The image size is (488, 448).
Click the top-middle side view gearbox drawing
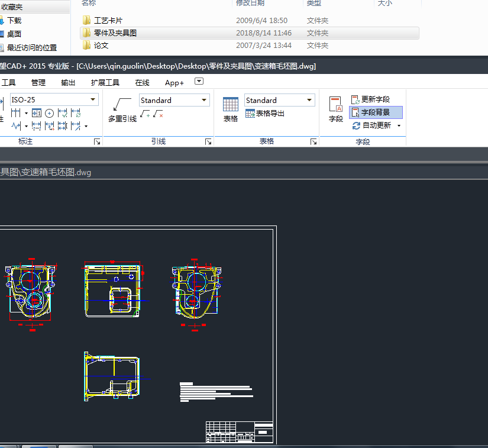pos(114,289)
